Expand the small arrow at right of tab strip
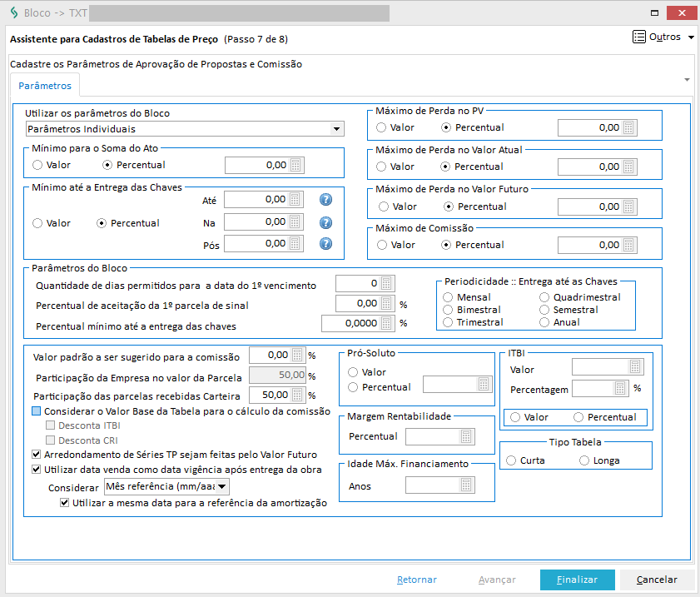The width and height of the screenshot is (700, 597). tap(687, 79)
